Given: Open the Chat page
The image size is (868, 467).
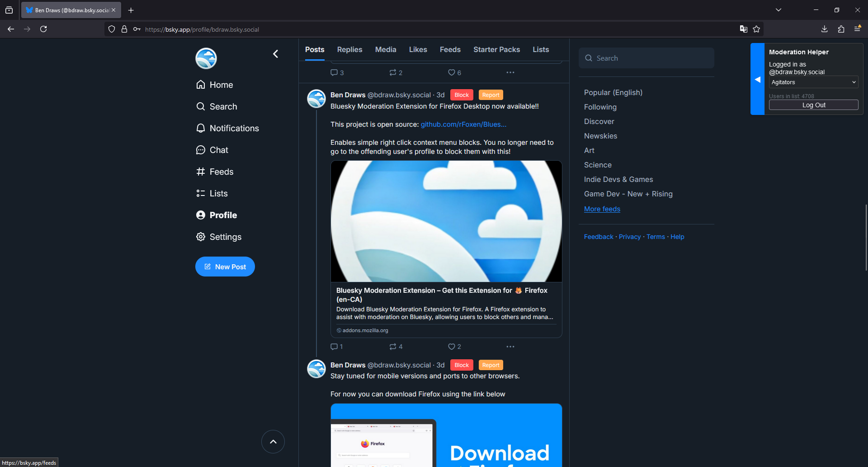Looking at the screenshot, I should click(x=212, y=150).
